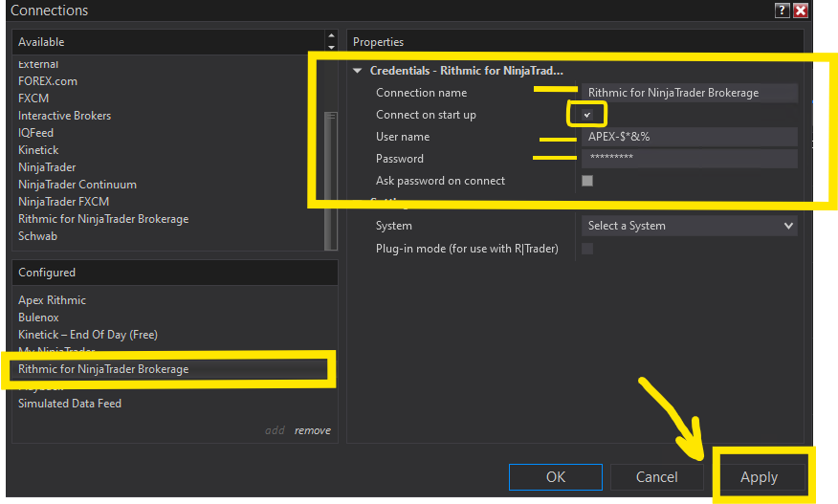
Task: Select Simulated Data Feed in Configured list
Action: tap(70, 404)
